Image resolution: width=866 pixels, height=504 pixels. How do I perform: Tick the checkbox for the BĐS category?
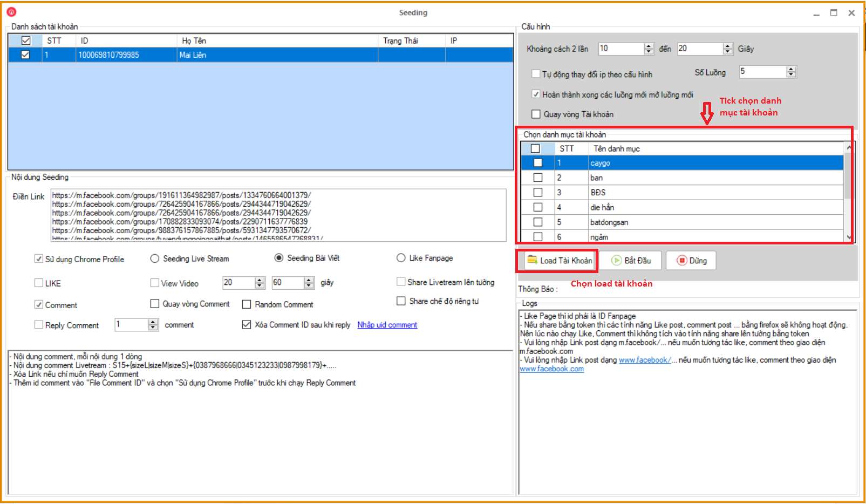point(538,192)
